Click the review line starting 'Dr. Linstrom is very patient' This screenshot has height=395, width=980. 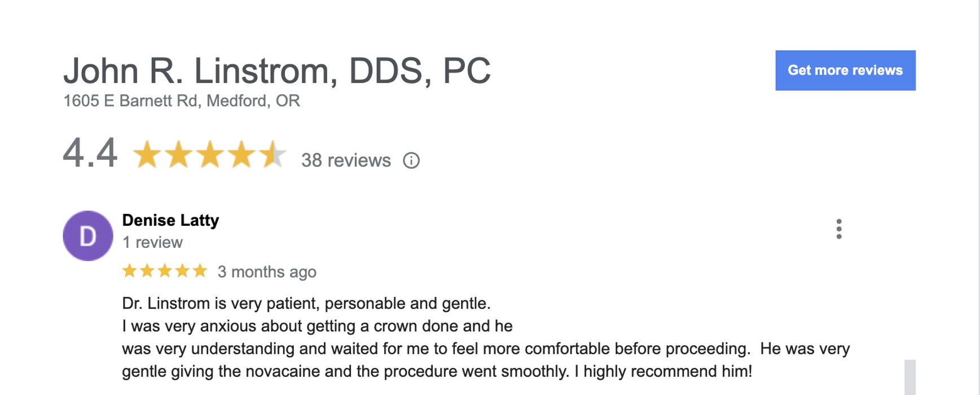306,304
